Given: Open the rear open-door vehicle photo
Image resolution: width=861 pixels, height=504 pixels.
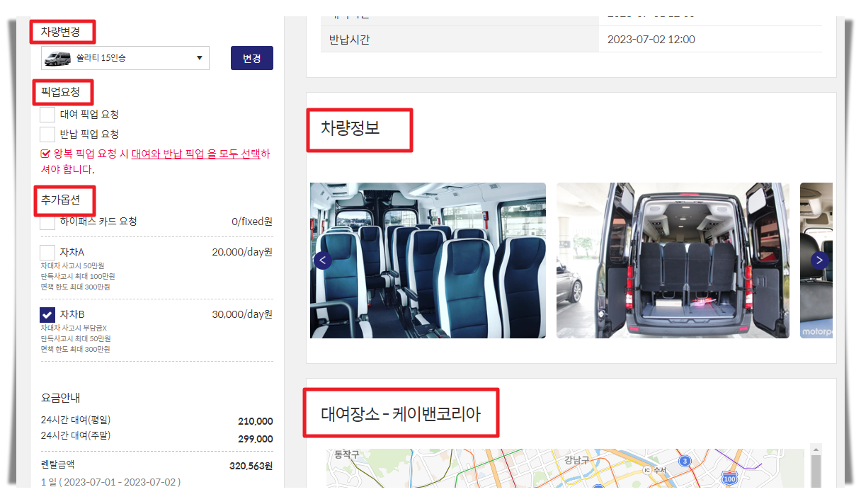Looking at the screenshot, I should click(x=673, y=260).
